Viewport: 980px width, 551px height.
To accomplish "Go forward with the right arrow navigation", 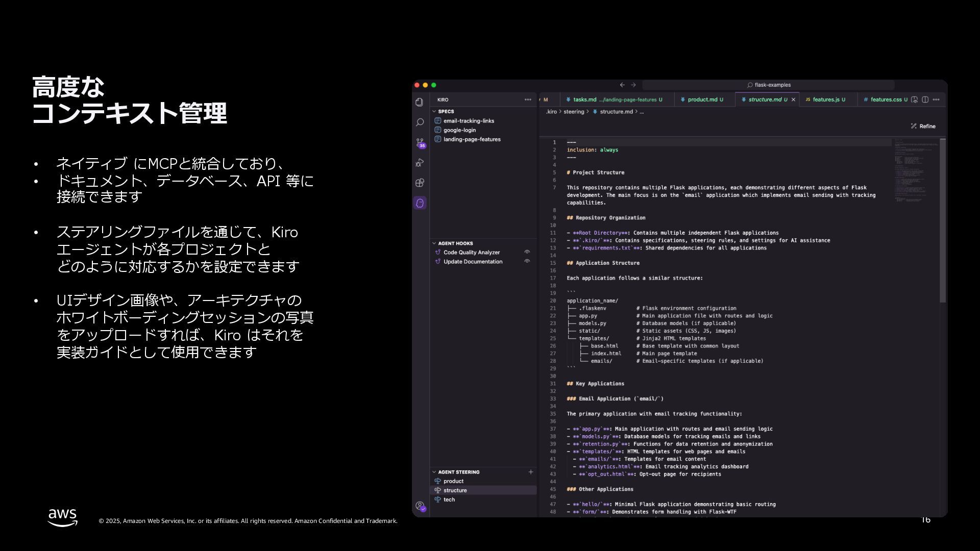I will [x=633, y=85].
